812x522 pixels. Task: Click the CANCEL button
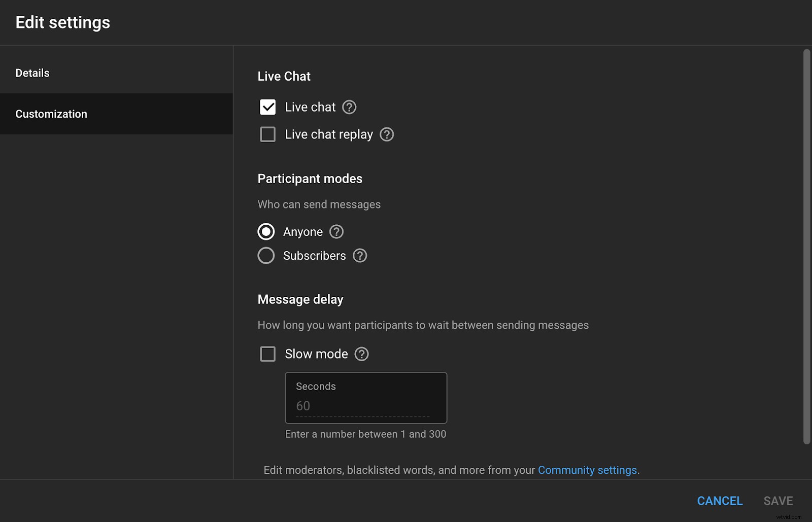(720, 501)
